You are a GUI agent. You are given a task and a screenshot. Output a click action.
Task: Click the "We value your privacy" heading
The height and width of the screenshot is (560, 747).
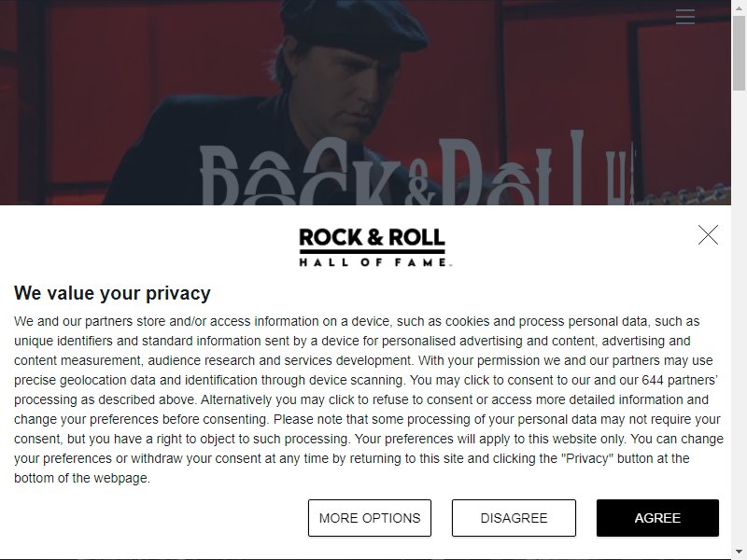(112, 293)
